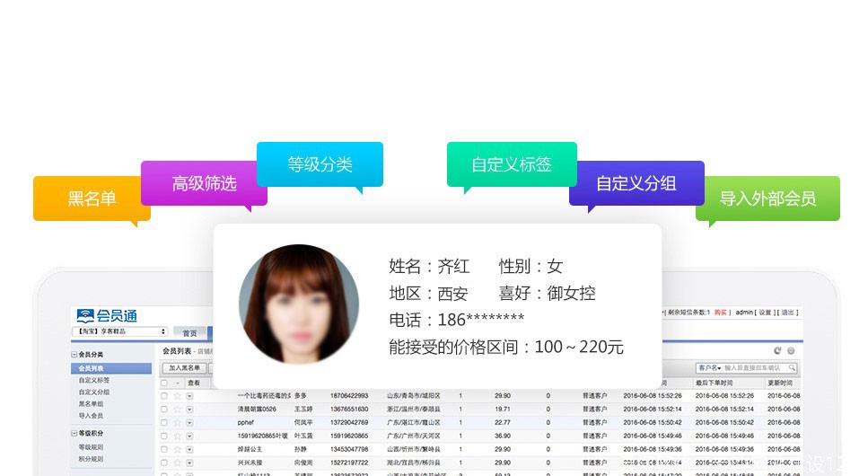Click the teal 自定义标签 bubble
Viewport: 868px width, 476px height.
click(x=512, y=164)
